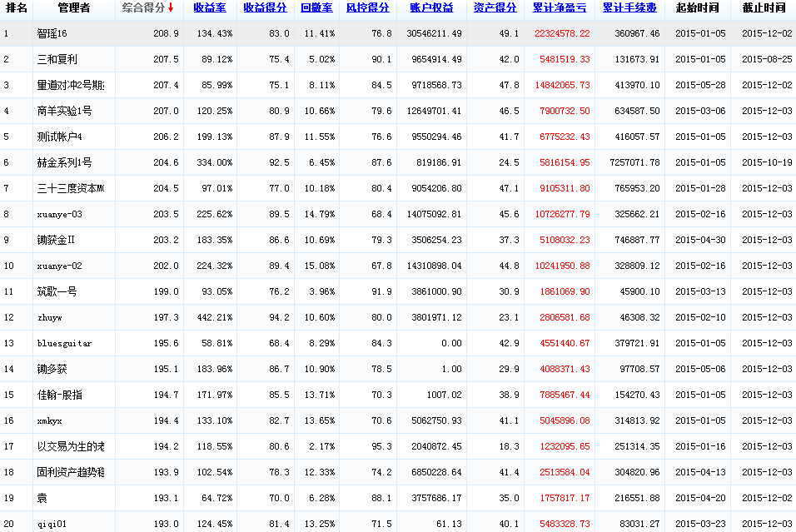Click the 管理者 column header
Viewport: 796px width, 532px height.
tap(73, 7)
